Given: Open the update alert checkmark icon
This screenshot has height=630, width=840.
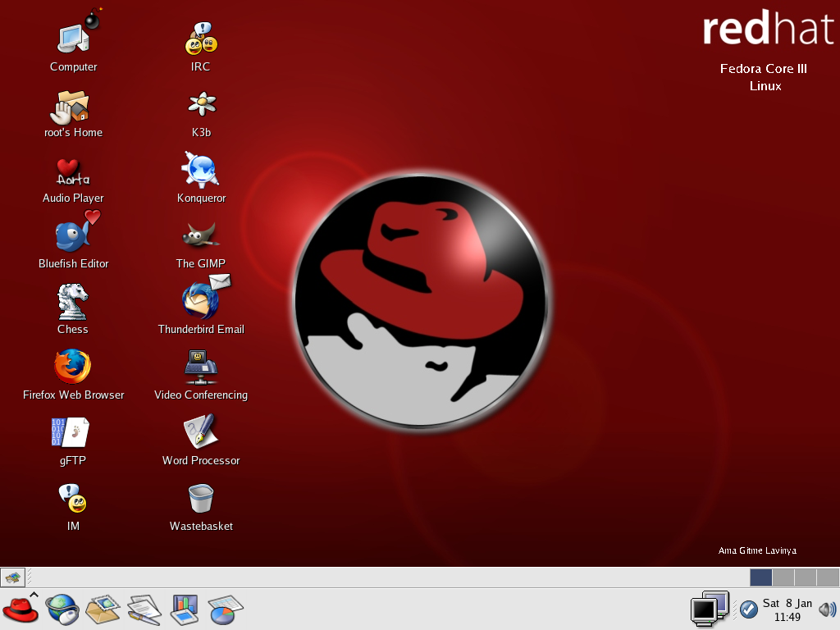Looking at the screenshot, I should pos(748,609).
